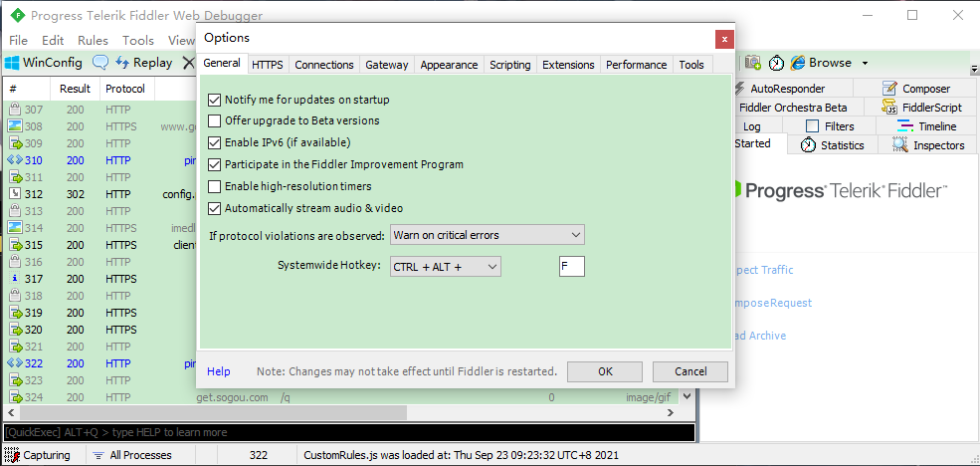980x466 pixels.
Task: Close the Options dialog with red X
Action: pos(724,40)
